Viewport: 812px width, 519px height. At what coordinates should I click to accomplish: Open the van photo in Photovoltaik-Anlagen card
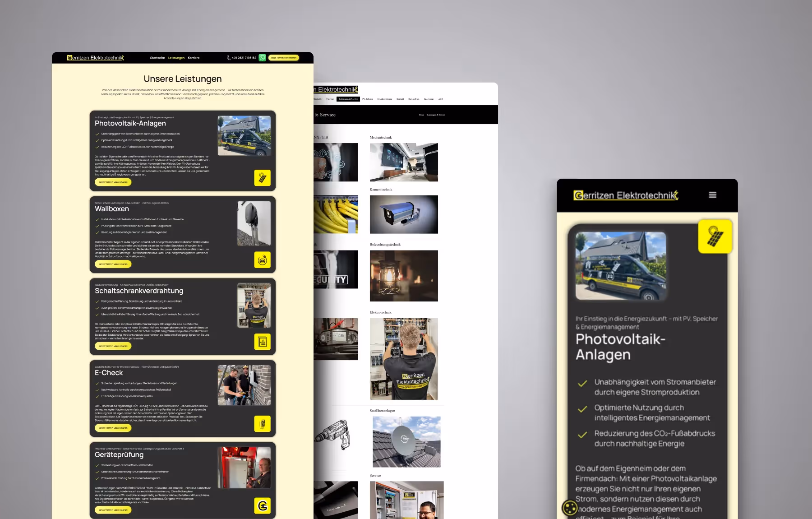tap(244, 136)
